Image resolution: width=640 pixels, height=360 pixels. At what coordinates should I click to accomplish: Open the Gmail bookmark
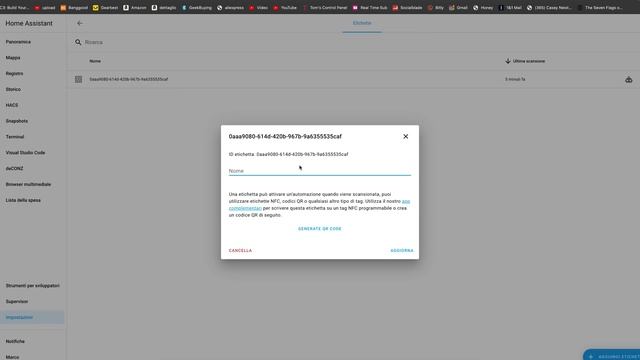[458, 7]
